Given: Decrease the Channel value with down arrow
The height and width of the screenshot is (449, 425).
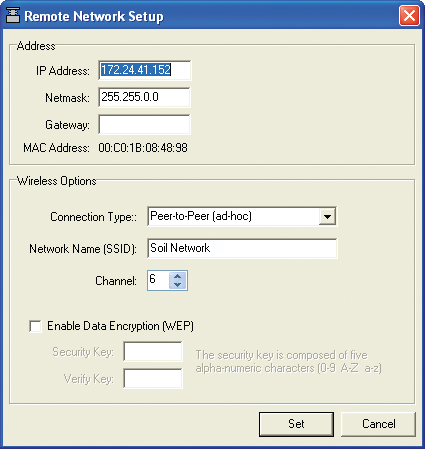Looking at the screenshot, I should (177, 285).
